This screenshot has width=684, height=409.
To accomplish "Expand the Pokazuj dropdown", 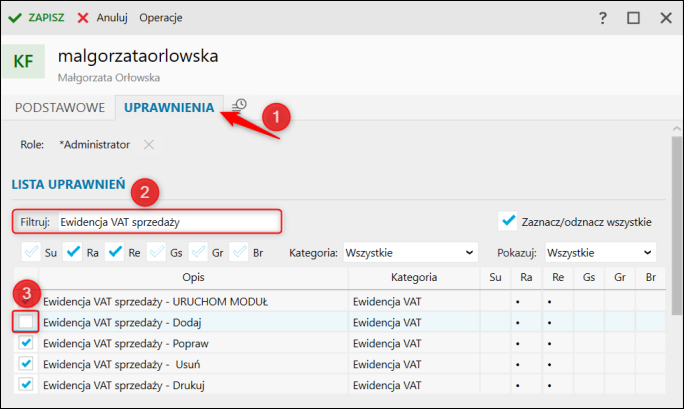I will tap(600, 252).
